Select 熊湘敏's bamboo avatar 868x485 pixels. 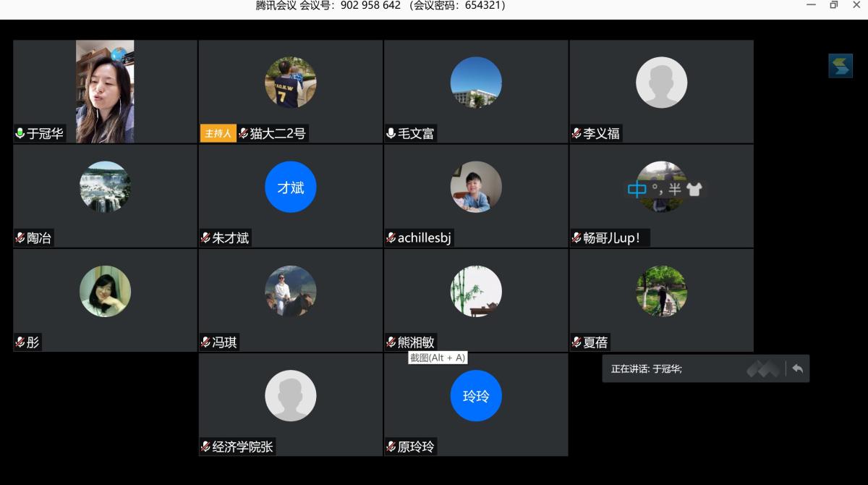(475, 291)
